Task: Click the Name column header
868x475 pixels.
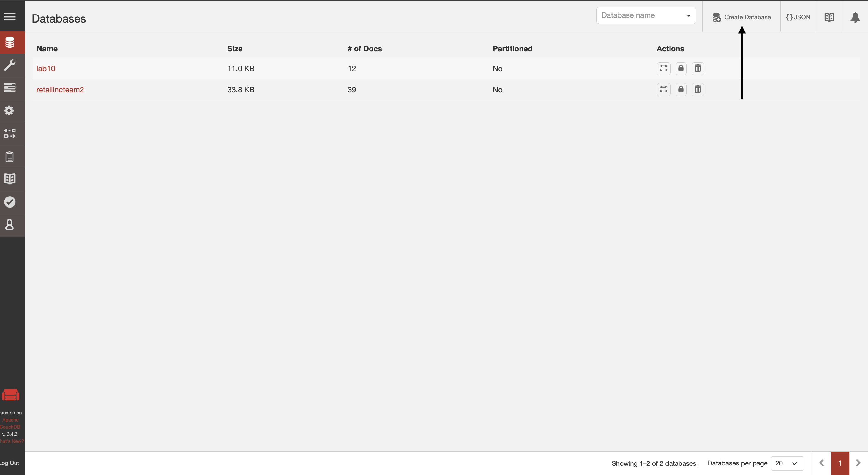Action: coord(47,49)
